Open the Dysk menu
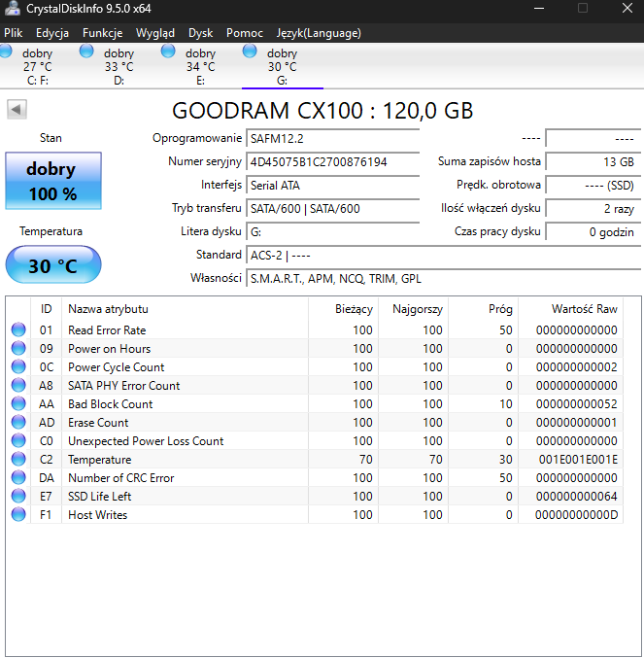 (x=200, y=33)
